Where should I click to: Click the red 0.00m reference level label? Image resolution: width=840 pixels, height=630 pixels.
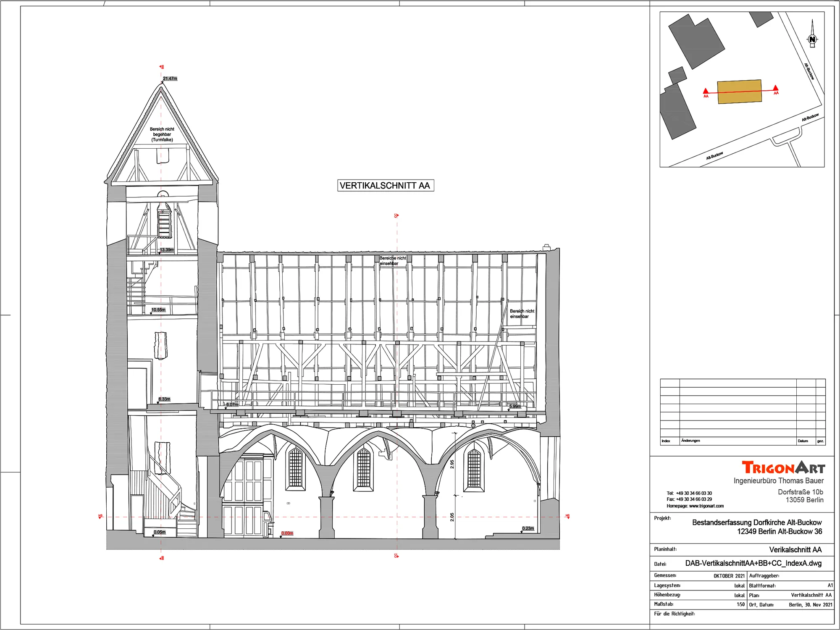tap(287, 533)
